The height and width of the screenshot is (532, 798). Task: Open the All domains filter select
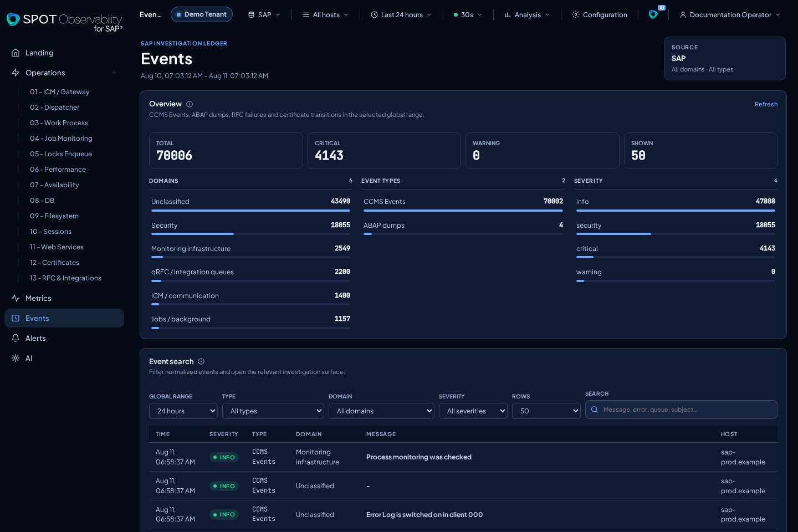coord(381,411)
